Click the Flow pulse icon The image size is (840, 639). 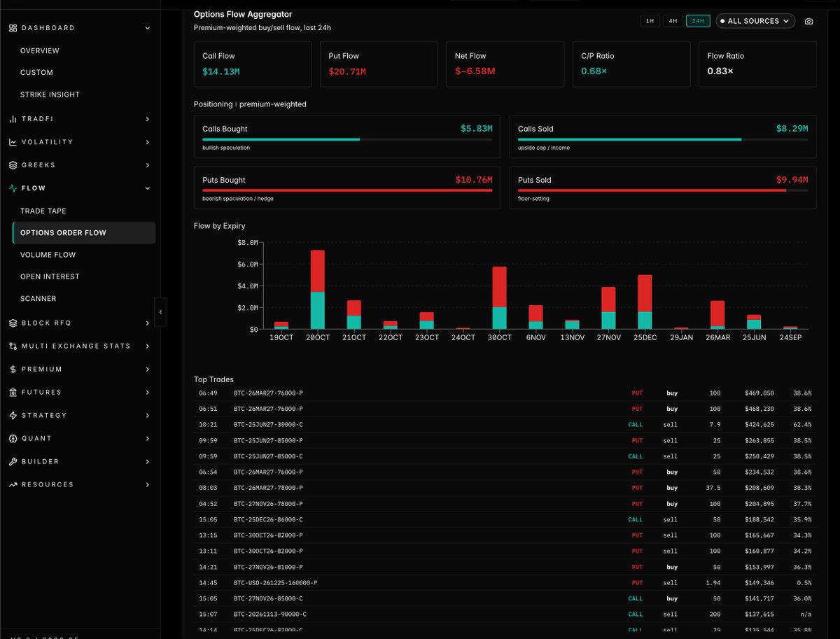(x=13, y=188)
